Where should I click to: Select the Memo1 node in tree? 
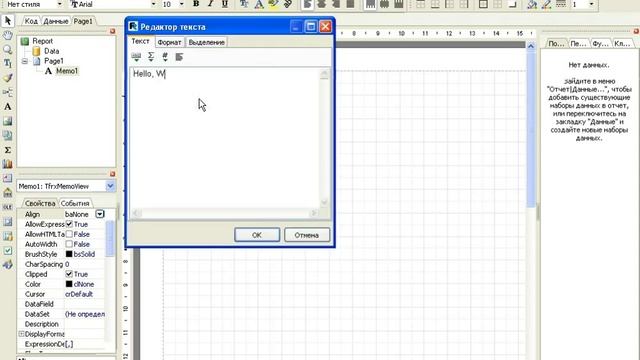click(67, 71)
